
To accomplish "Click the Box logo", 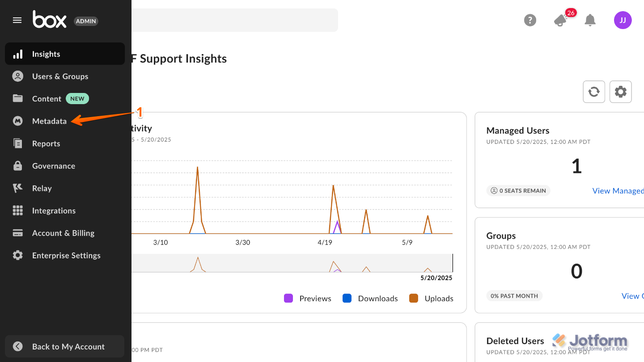I will coord(50,20).
